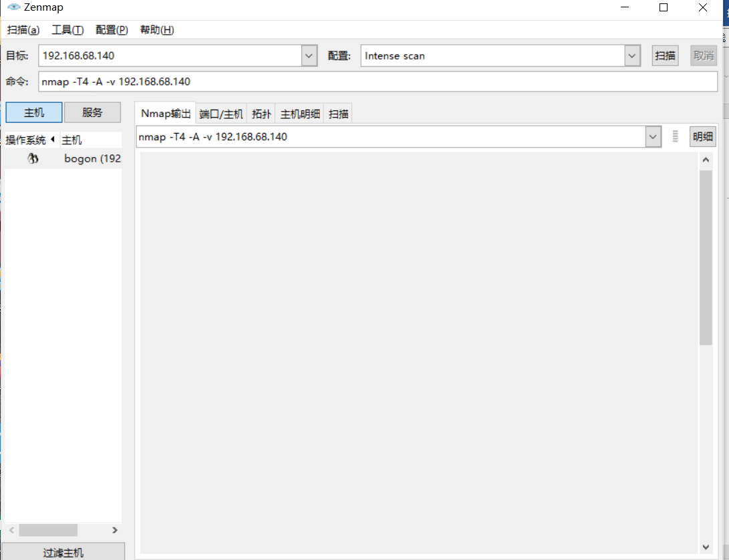Image resolution: width=729 pixels, height=560 pixels.
Task: Open the 扫描(a) menu
Action: 23,30
